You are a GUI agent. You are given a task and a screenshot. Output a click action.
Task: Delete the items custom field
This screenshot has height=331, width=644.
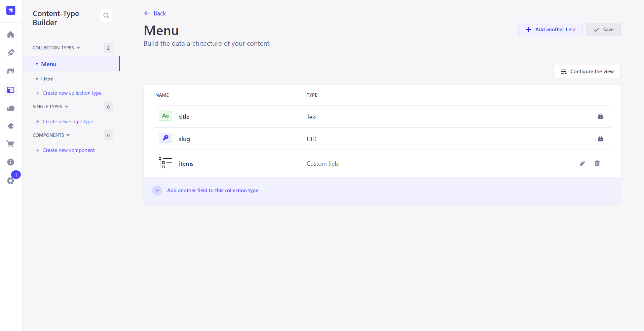point(597,163)
